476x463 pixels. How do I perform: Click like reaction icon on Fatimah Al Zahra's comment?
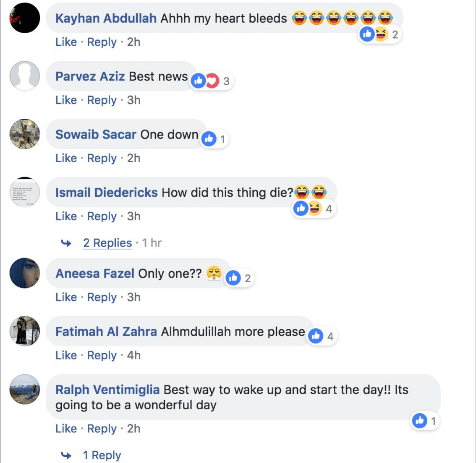click(x=316, y=336)
